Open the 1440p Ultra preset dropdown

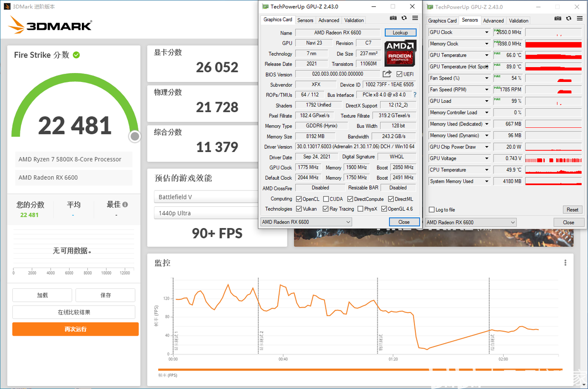pos(206,213)
